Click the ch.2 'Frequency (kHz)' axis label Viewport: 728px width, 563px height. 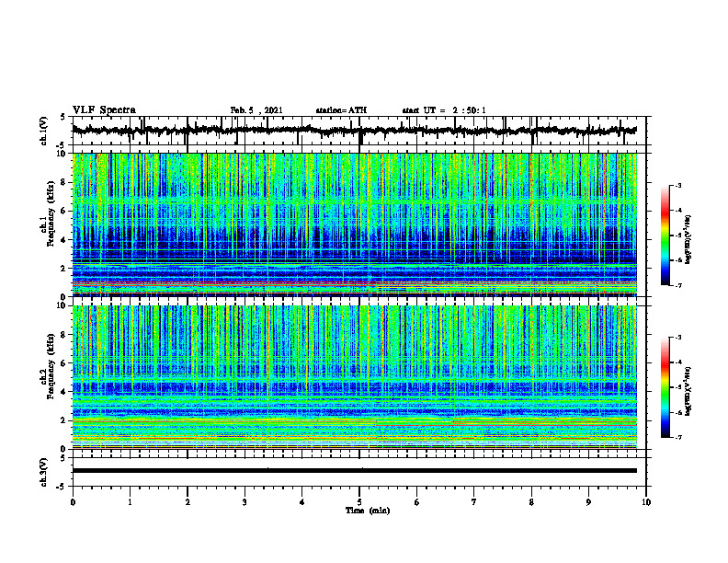(51, 366)
